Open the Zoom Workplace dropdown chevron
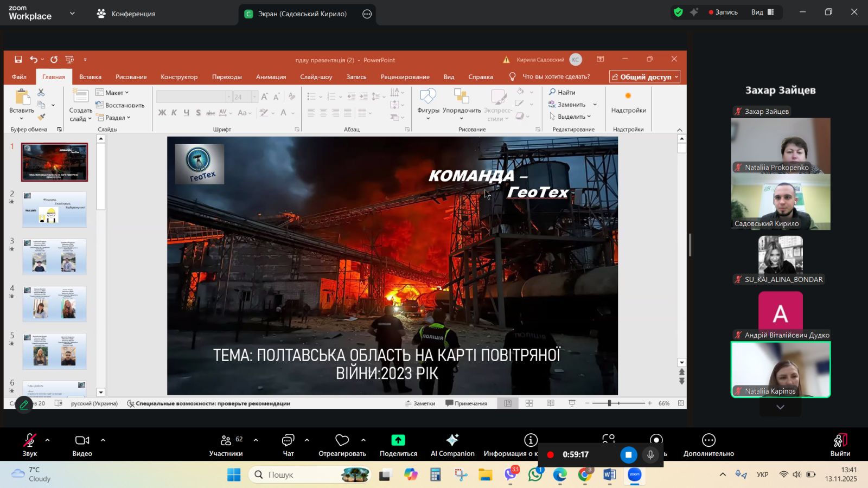The height and width of the screenshot is (488, 868). pyautogui.click(x=72, y=14)
